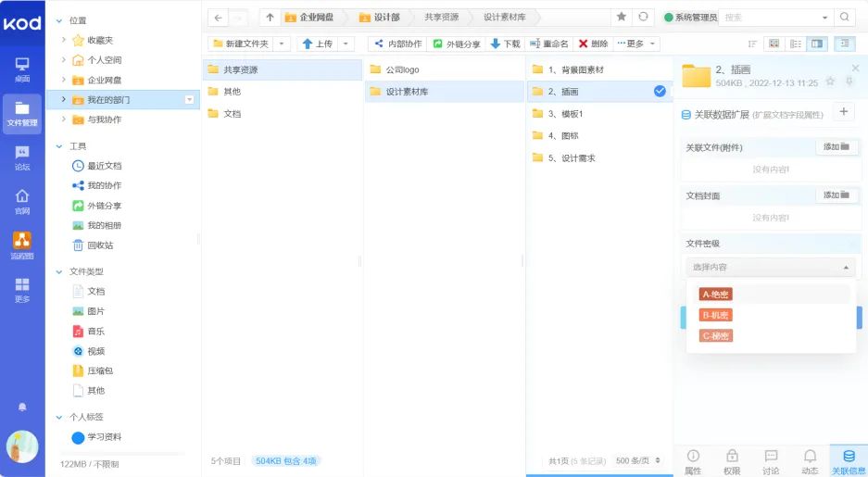
Task: Open the 更多 apps grid icon
Action: [x=22, y=290]
